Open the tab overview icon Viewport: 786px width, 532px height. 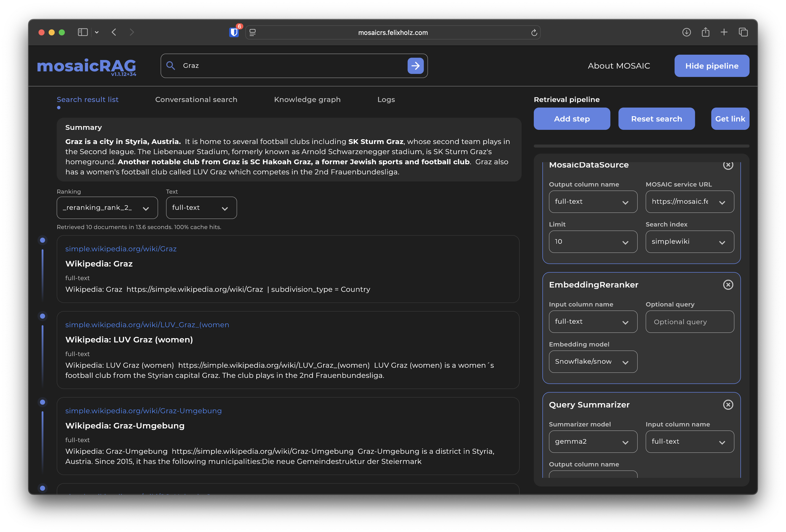coord(743,32)
